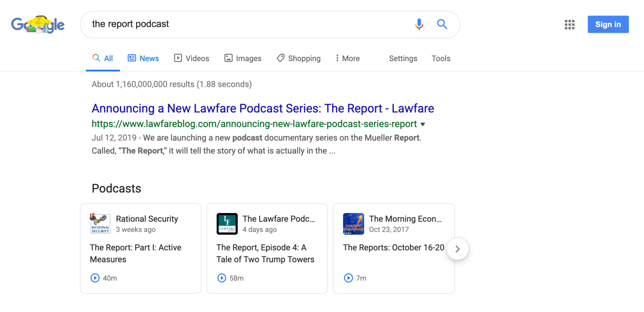Activate voice search with the microphone icon
This screenshot has height=312, width=644.
(419, 24)
